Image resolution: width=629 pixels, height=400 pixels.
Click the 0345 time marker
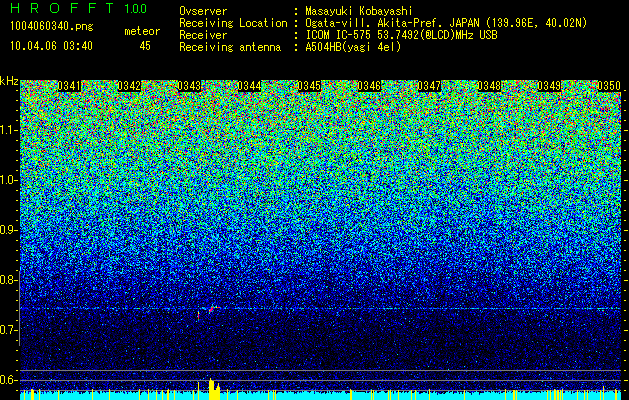click(309, 86)
